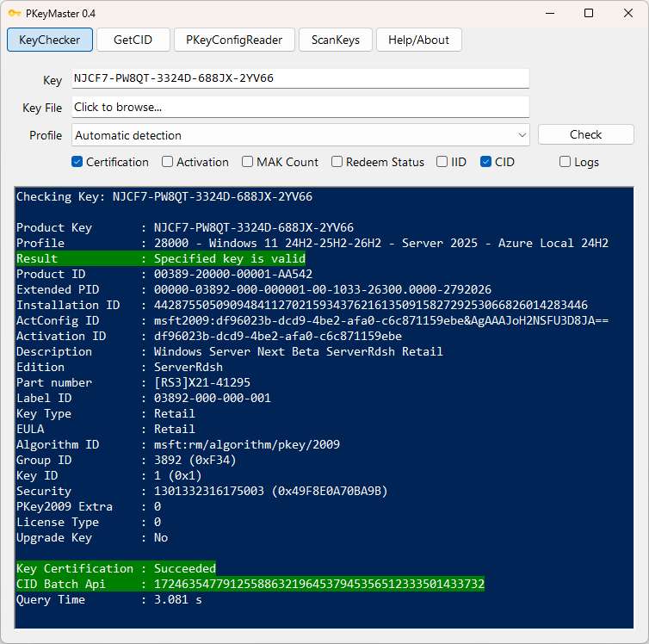The width and height of the screenshot is (649, 644).
Task: Click the PKey2009 Extra value 0
Action: [158, 506]
